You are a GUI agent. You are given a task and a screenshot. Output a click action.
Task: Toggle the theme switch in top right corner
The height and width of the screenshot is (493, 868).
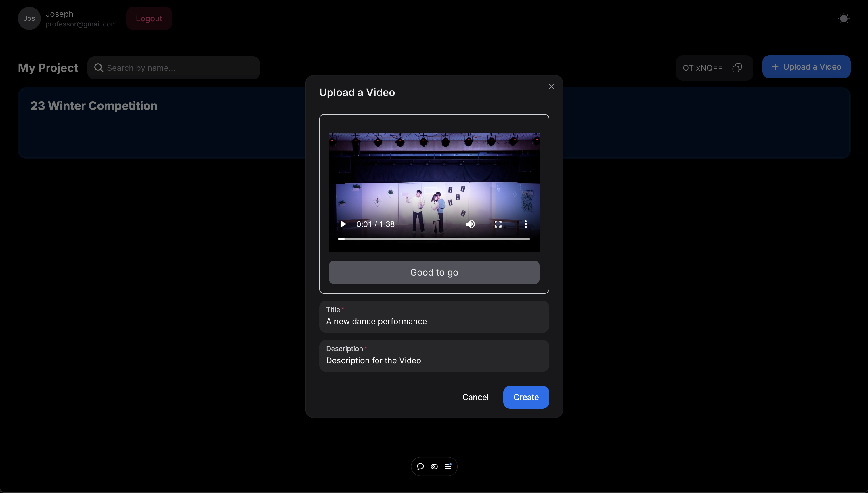click(x=843, y=19)
